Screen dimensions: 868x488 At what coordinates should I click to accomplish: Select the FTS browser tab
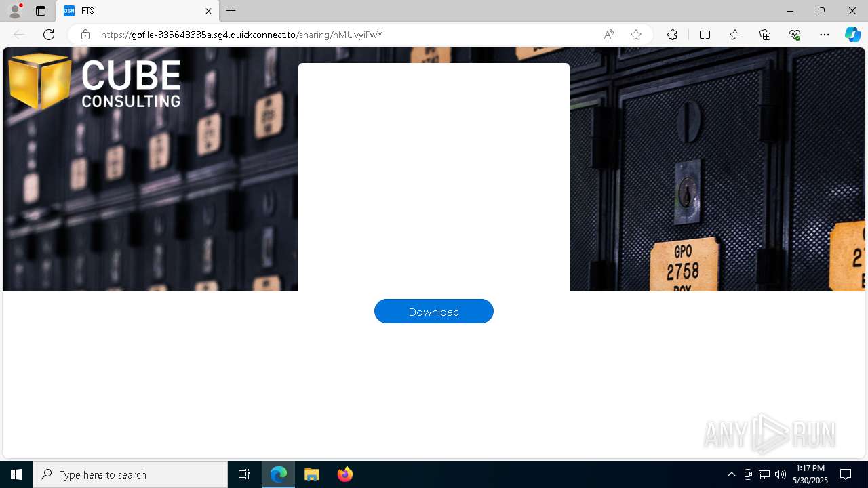coord(138,11)
